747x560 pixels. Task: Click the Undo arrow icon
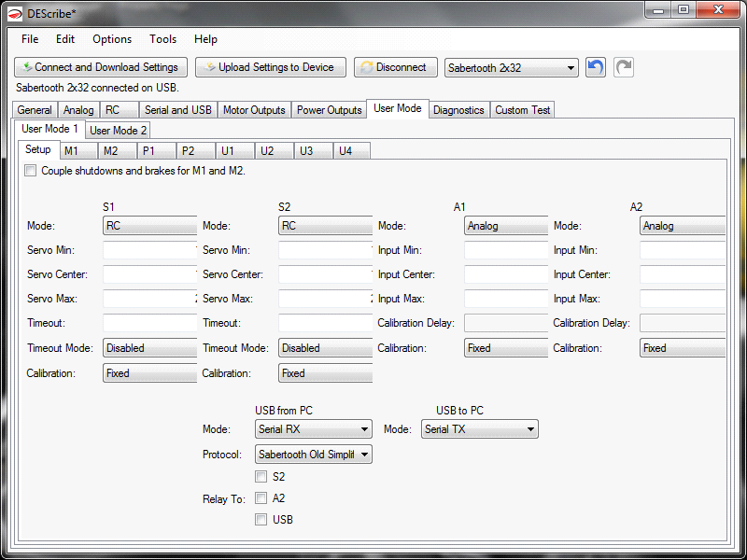click(x=595, y=67)
